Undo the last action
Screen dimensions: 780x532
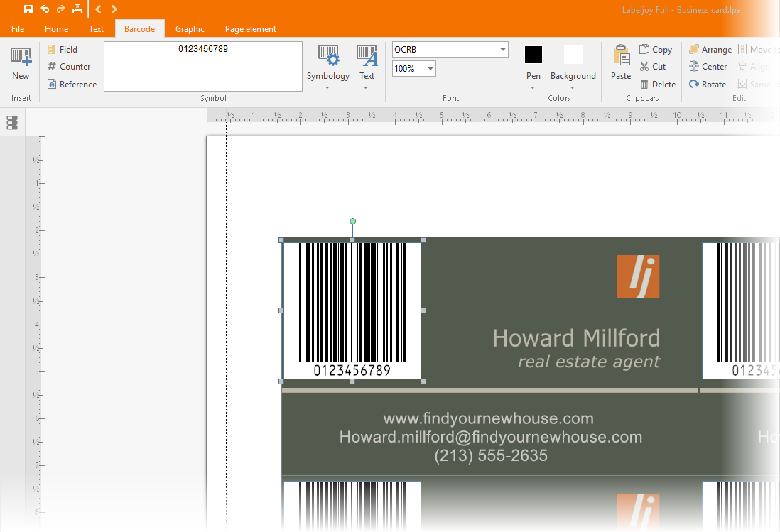click(x=45, y=9)
